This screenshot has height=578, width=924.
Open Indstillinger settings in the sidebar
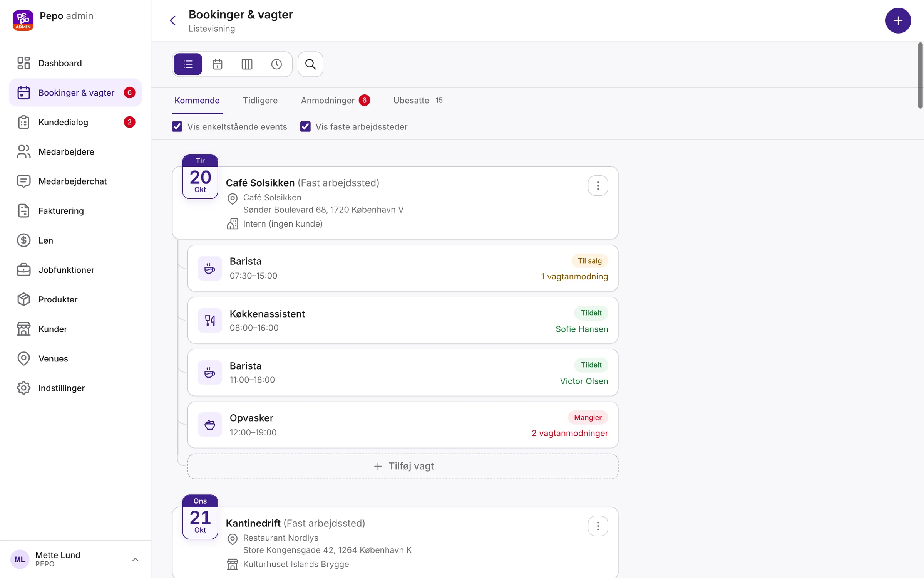tap(75, 388)
